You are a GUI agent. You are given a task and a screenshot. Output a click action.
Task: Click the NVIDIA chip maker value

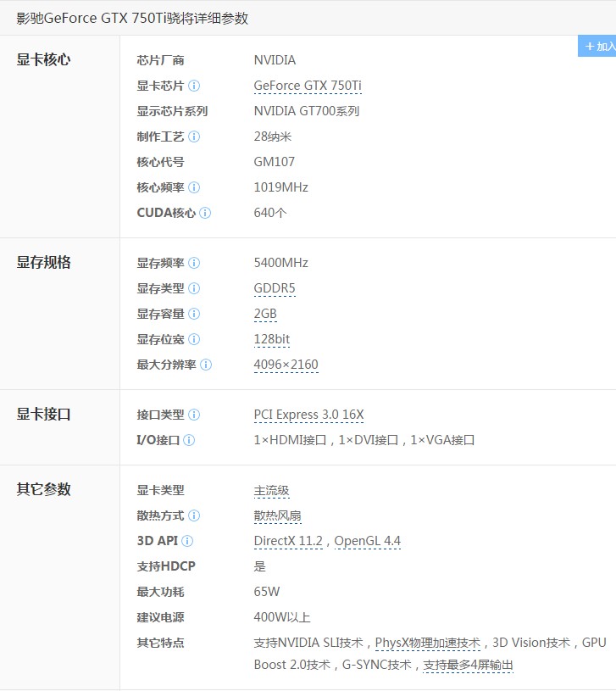pyautogui.click(x=275, y=60)
